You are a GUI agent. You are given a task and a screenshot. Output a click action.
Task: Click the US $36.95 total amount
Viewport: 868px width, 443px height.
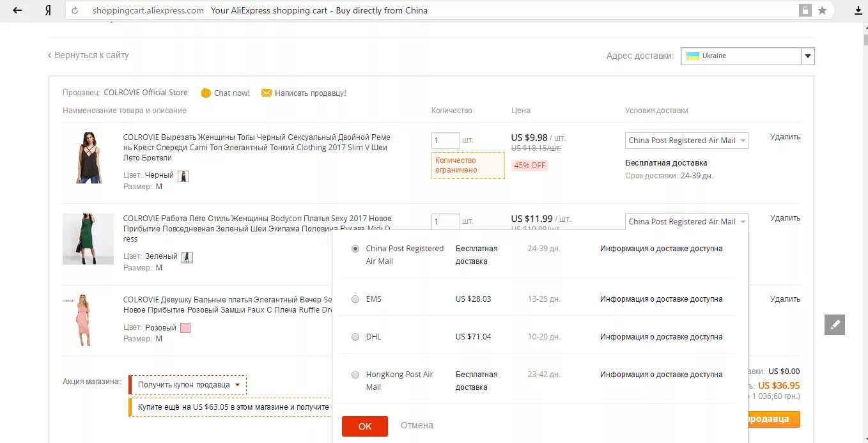pos(779,385)
